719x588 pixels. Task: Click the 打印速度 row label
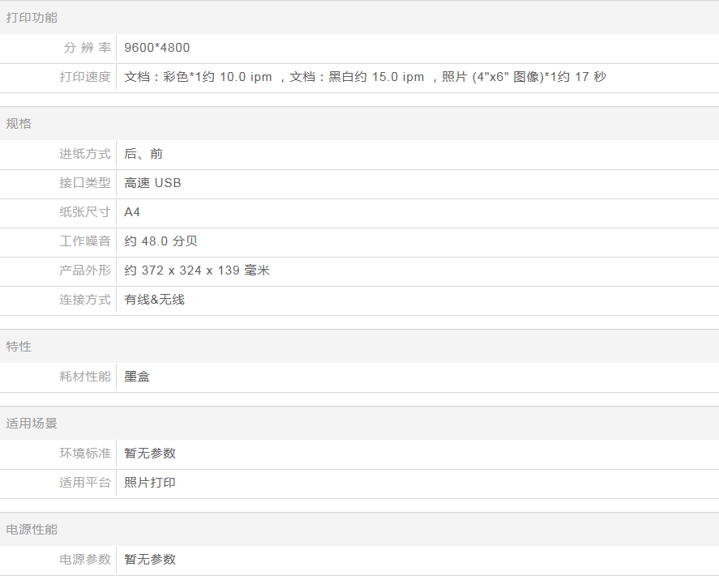point(85,77)
